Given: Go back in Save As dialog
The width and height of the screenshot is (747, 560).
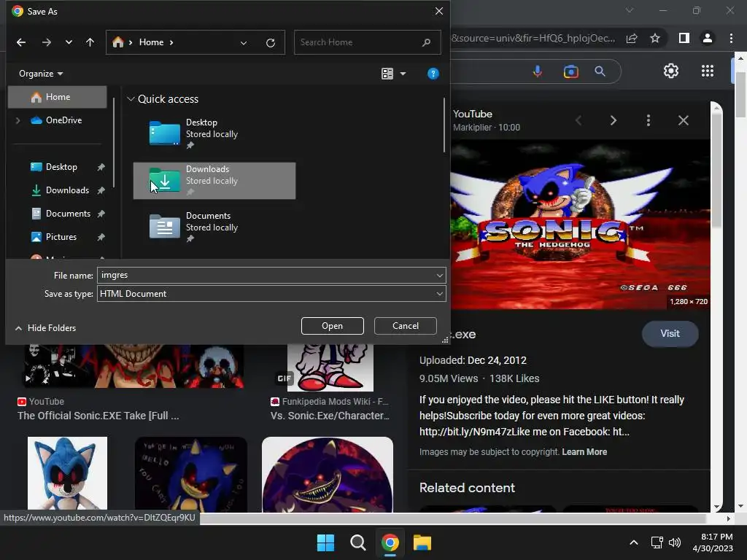Looking at the screenshot, I should [21, 42].
